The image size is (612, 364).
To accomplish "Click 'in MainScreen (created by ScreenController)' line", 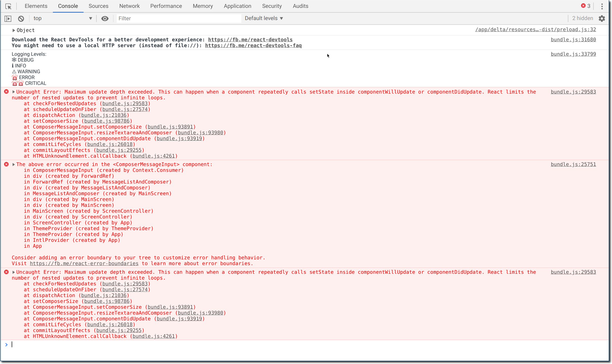I will click(x=89, y=211).
